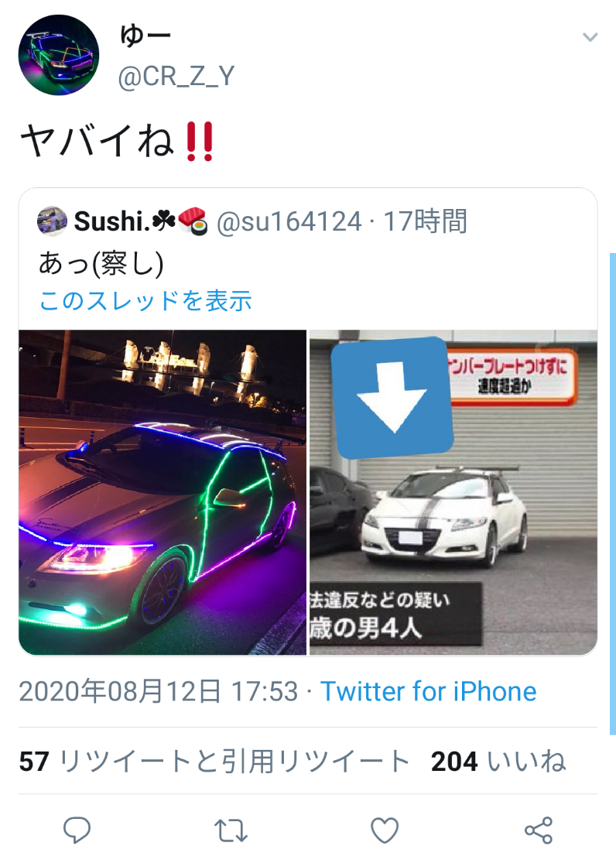
Task: Tap the retweet arrows icon
Action: click(231, 830)
